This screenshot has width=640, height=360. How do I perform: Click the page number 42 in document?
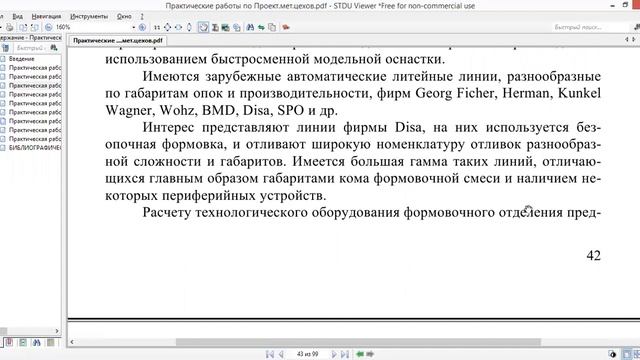point(593,256)
